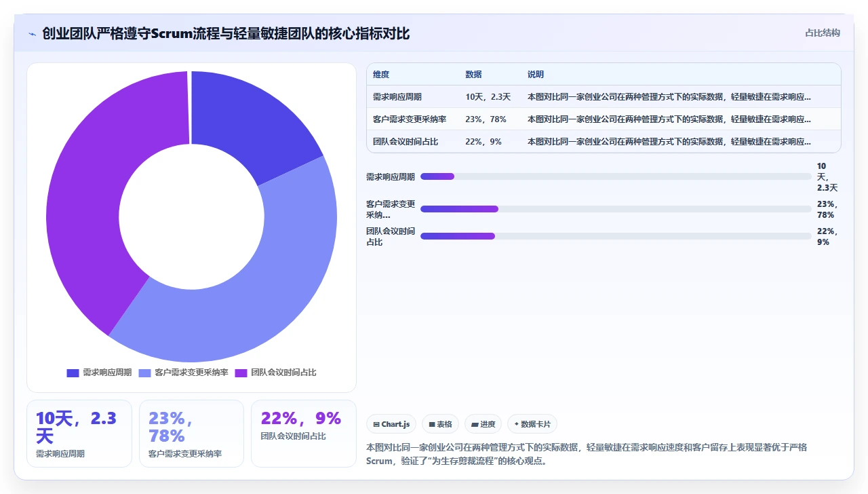Click the 客户需求变更采纳 progress bar
868x494 pixels.
[x=616, y=209]
